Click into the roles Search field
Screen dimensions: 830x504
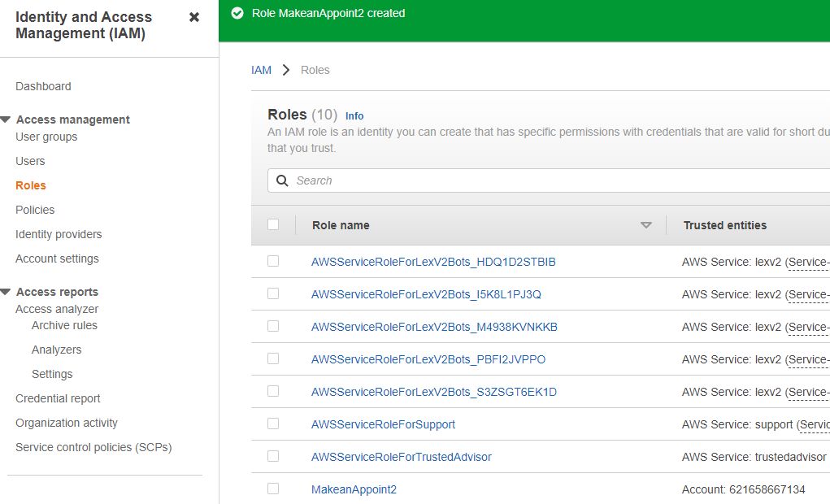553,180
